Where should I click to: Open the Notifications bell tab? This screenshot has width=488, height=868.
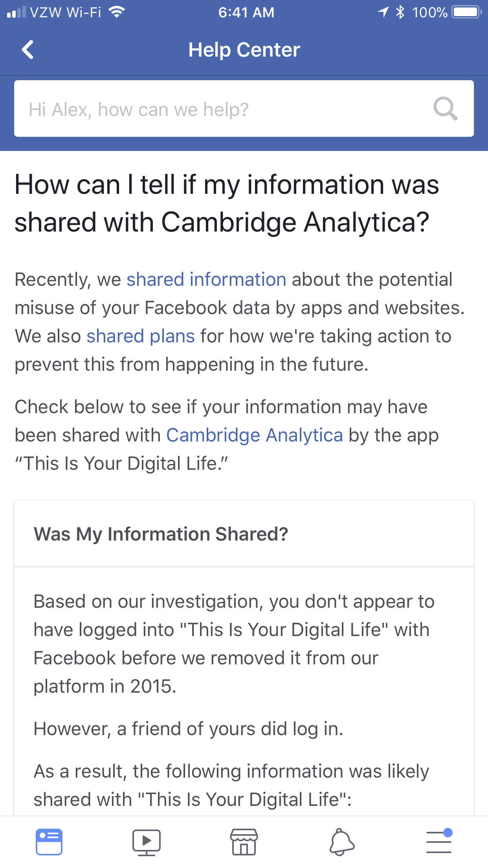(x=341, y=842)
